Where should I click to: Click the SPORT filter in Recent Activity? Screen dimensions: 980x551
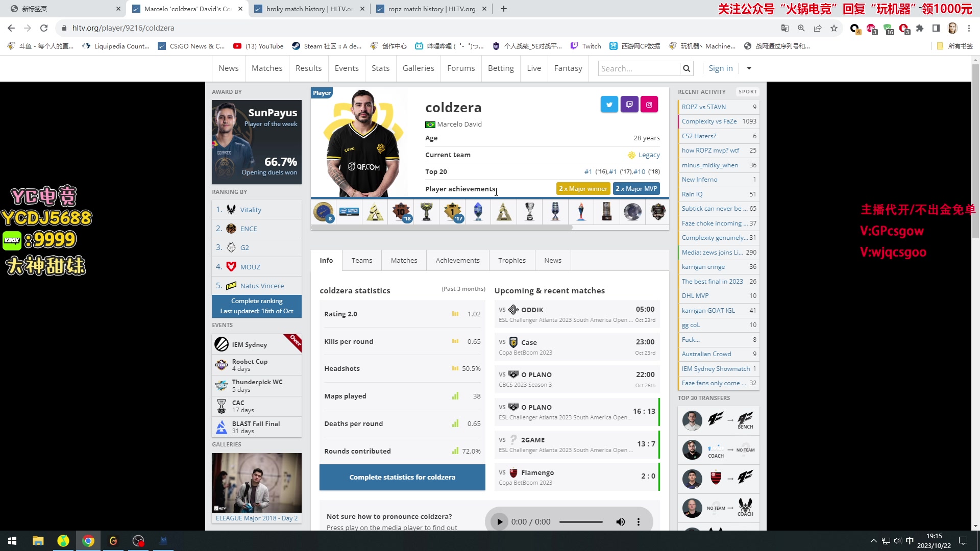coord(748,92)
